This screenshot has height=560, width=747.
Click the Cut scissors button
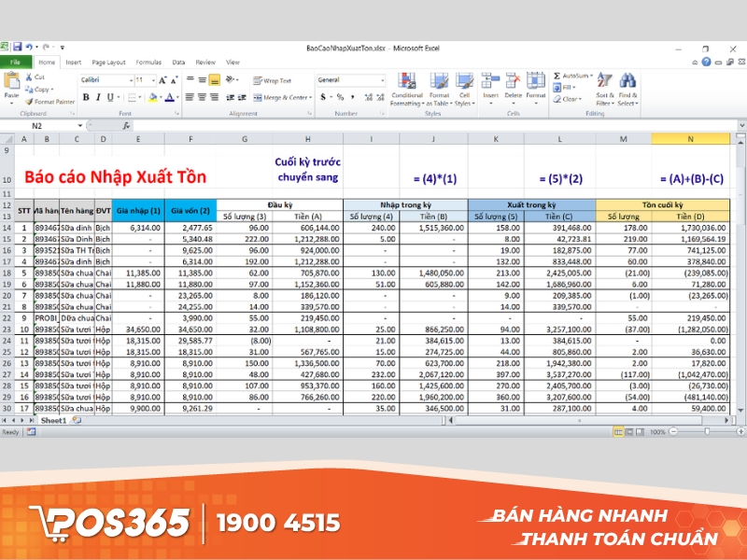pos(35,77)
